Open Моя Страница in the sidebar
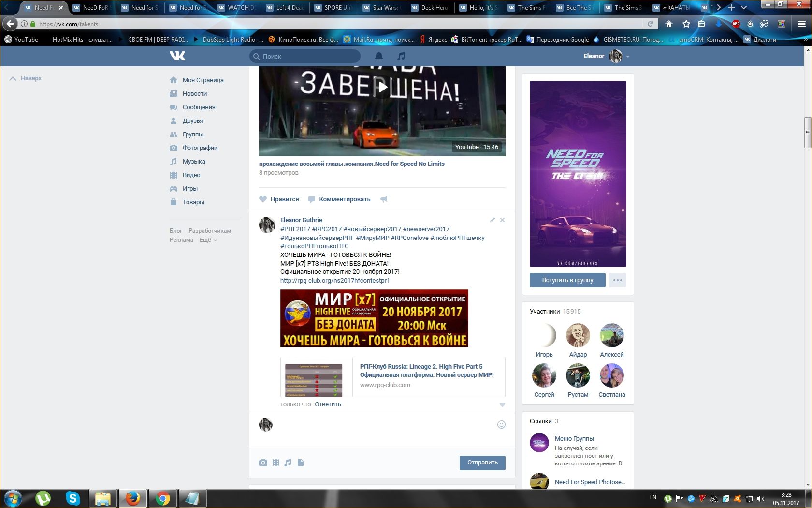 pyautogui.click(x=197, y=80)
